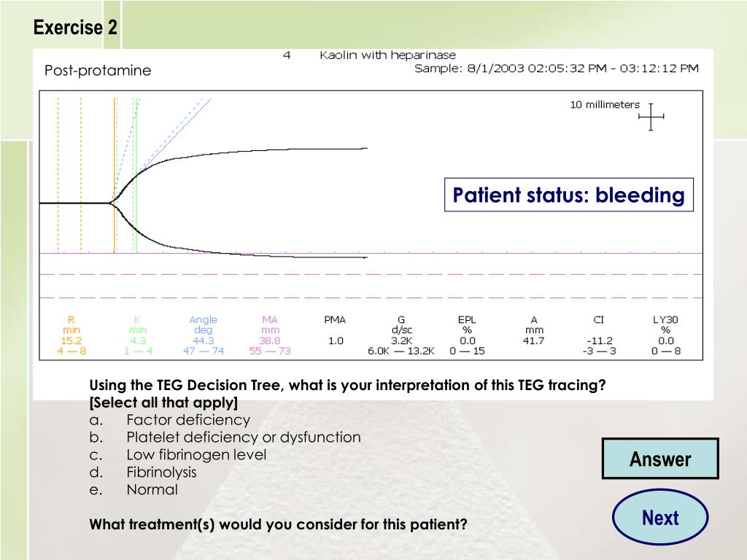This screenshot has width=747, height=560.
Task: Click the LY30 percent column
Action: (x=665, y=335)
